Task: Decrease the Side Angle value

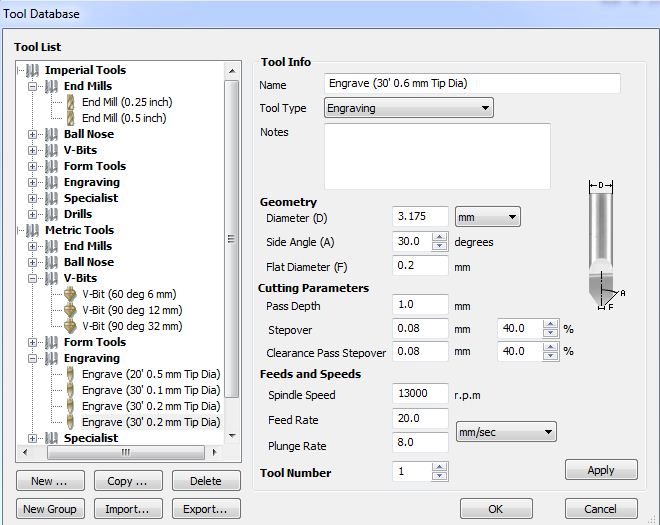Action: coord(439,246)
